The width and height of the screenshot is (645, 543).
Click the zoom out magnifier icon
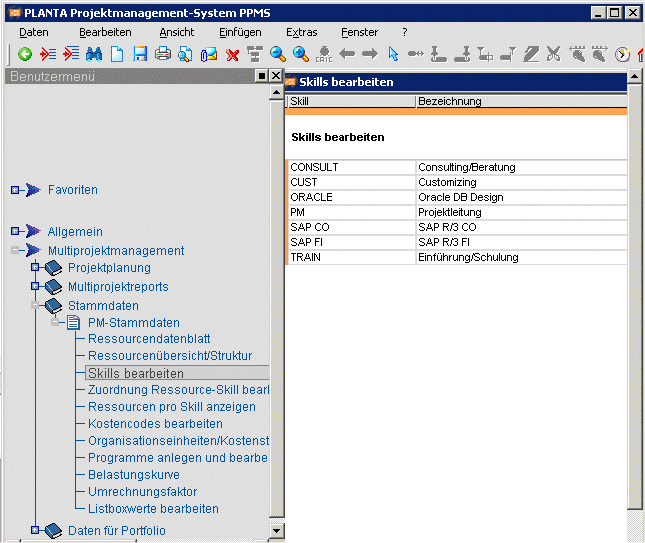pos(278,54)
